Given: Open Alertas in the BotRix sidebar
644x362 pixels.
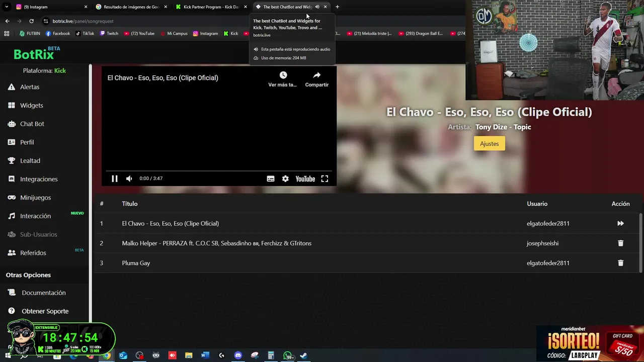Looking at the screenshot, I should click(30, 87).
